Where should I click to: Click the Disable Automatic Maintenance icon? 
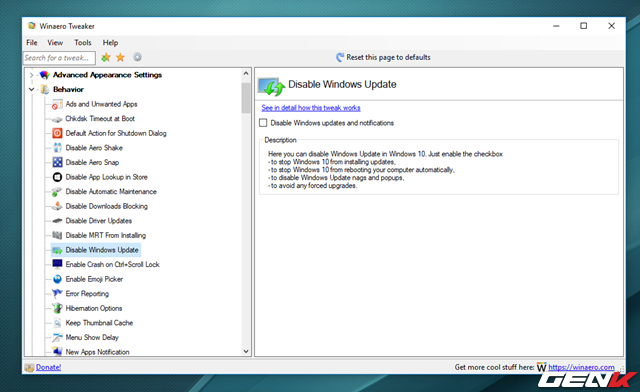tap(57, 192)
